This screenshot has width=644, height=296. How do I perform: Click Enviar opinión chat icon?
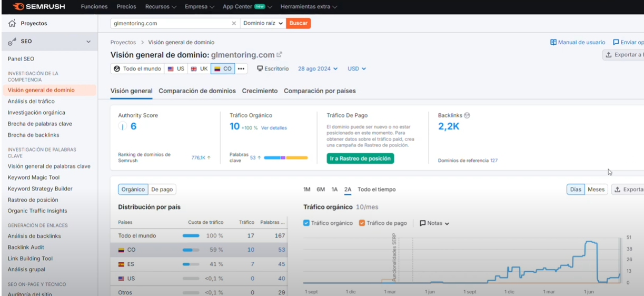point(616,42)
